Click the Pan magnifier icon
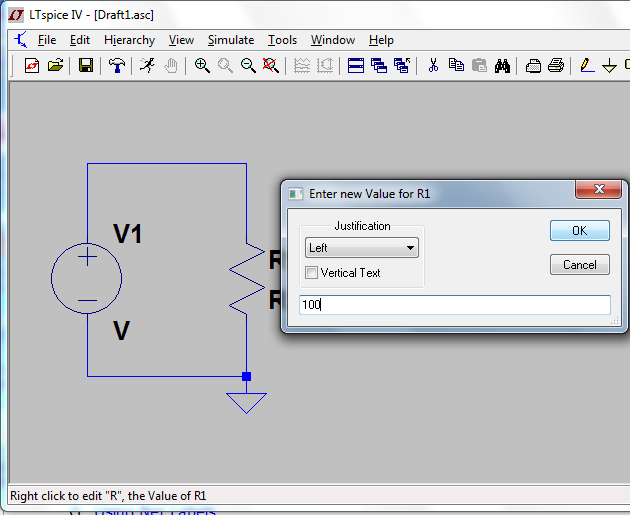 pyautogui.click(x=225, y=65)
